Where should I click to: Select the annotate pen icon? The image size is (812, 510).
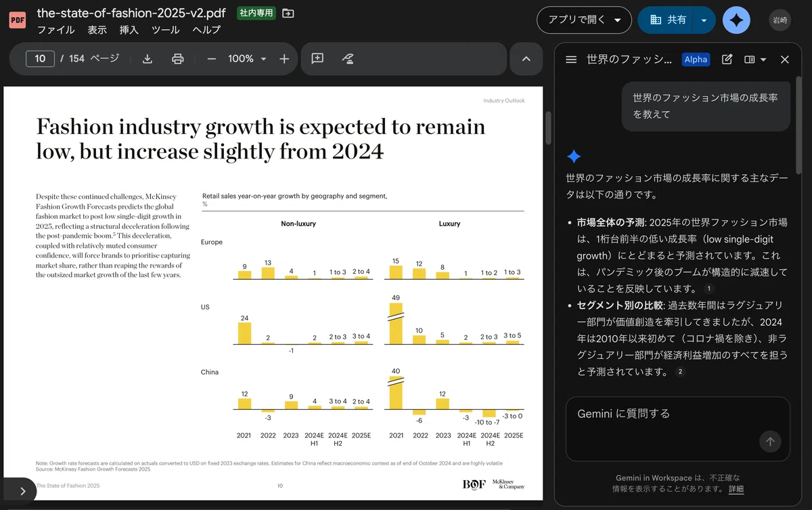point(348,59)
